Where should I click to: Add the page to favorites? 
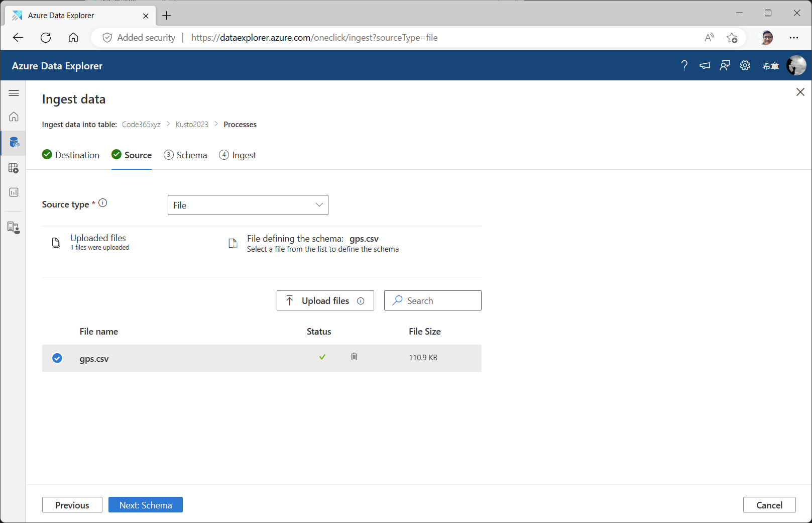(x=732, y=38)
